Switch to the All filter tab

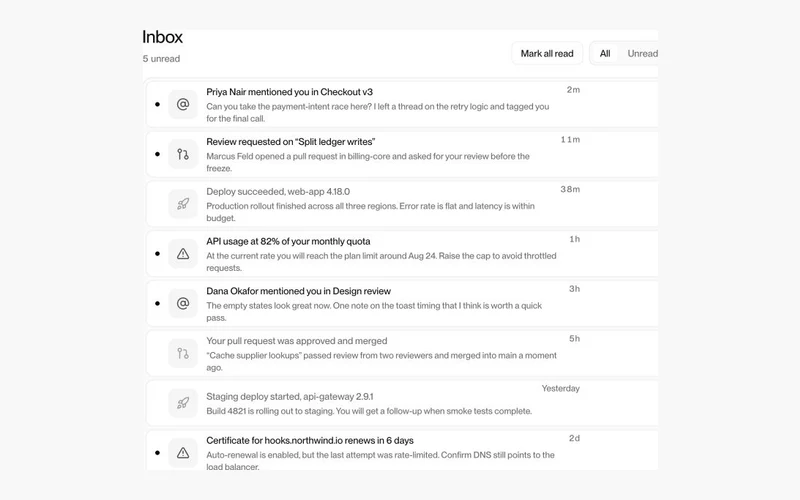pyautogui.click(x=605, y=54)
